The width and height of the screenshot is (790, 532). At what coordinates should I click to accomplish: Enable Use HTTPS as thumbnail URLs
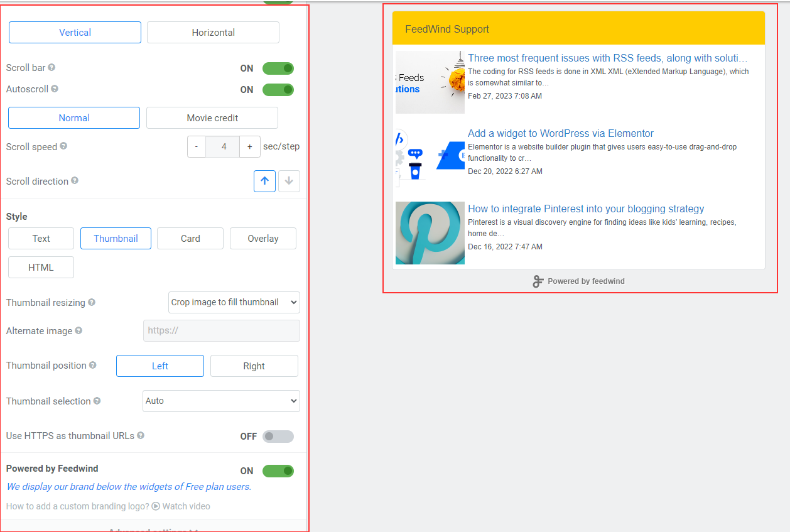(278, 437)
